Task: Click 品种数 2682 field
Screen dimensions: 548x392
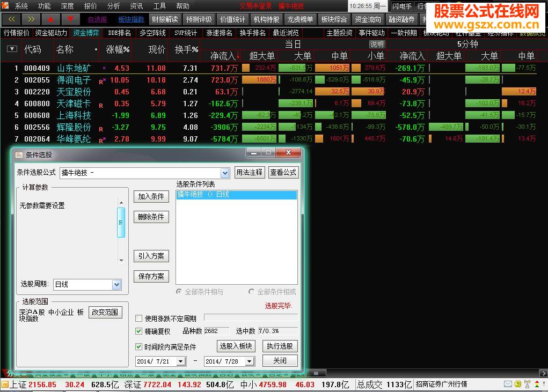Action: pyautogui.click(x=217, y=331)
